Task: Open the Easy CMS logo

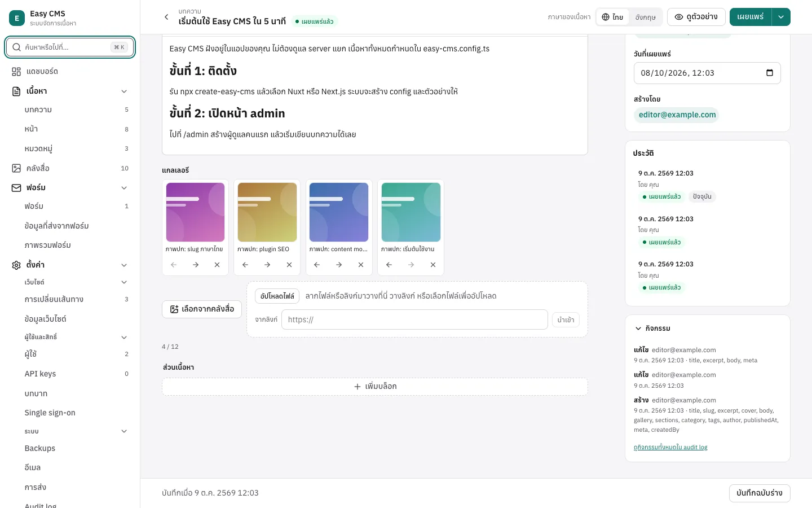Action: (17, 18)
